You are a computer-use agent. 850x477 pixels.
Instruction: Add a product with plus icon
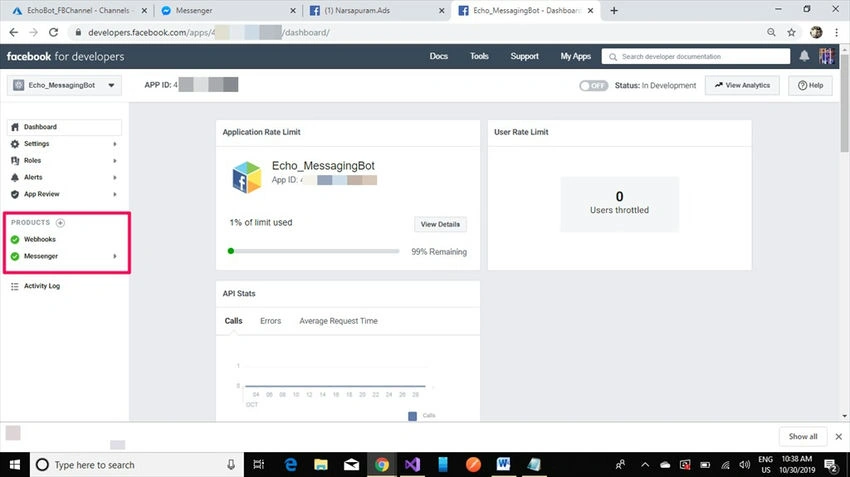coord(60,223)
